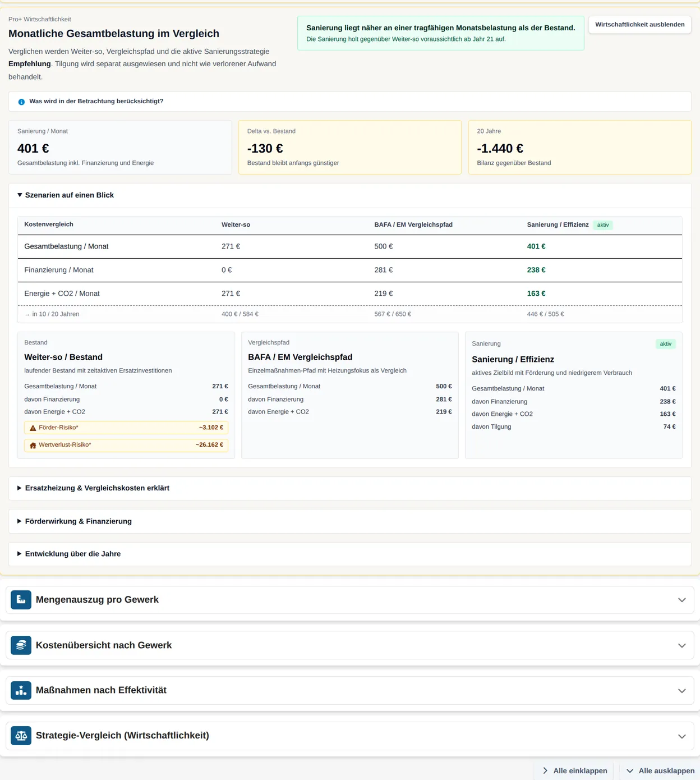
Task: Click the Alle ausklappen button
Action: (x=660, y=770)
